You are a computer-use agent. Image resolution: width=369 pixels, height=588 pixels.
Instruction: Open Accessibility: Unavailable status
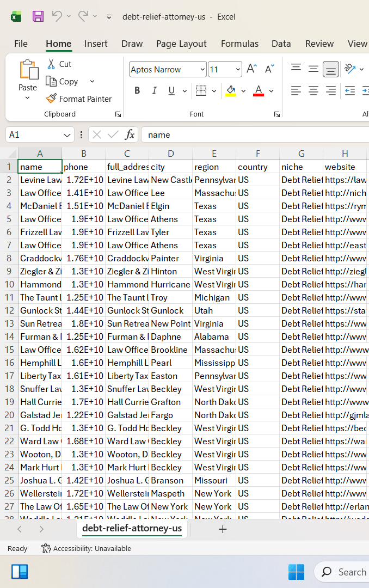pyautogui.click(x=86, y=549)
